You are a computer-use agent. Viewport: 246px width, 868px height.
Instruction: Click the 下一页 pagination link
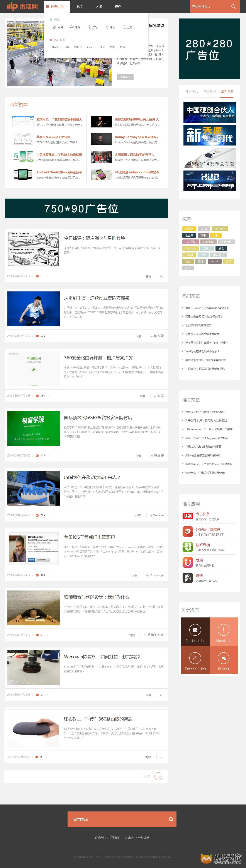(146, 776)
